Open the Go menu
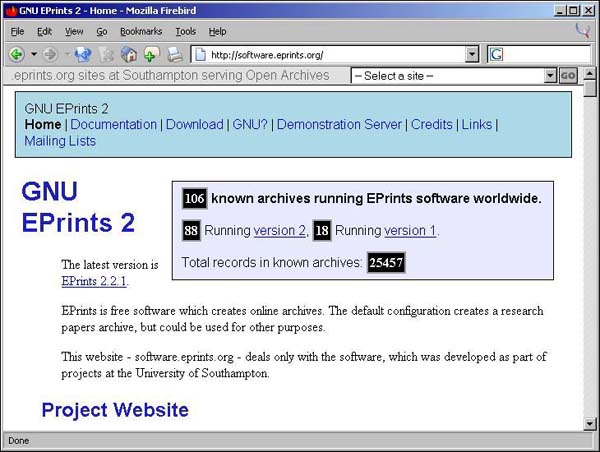This screenshot has width=600, height=452. pyautogui.click(x=101, y=31)
